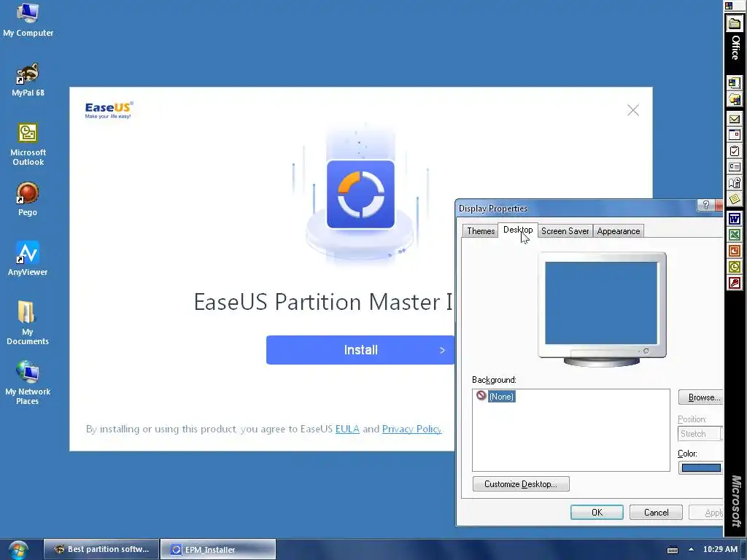Launch Microsoft PowerPoint from the shortcut bar
Image resolution: width=747 pixels, height=560 pixels.
pos(735,251)
